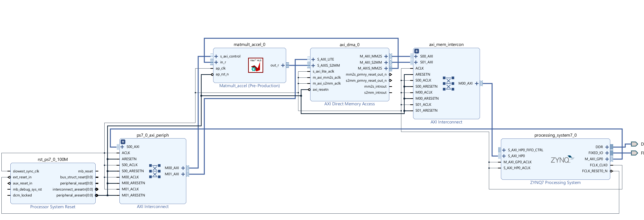The height and width of the screenshot is (220, 644).
Task: Select the DDR external port symbol
Action: (x=634, y=144)
